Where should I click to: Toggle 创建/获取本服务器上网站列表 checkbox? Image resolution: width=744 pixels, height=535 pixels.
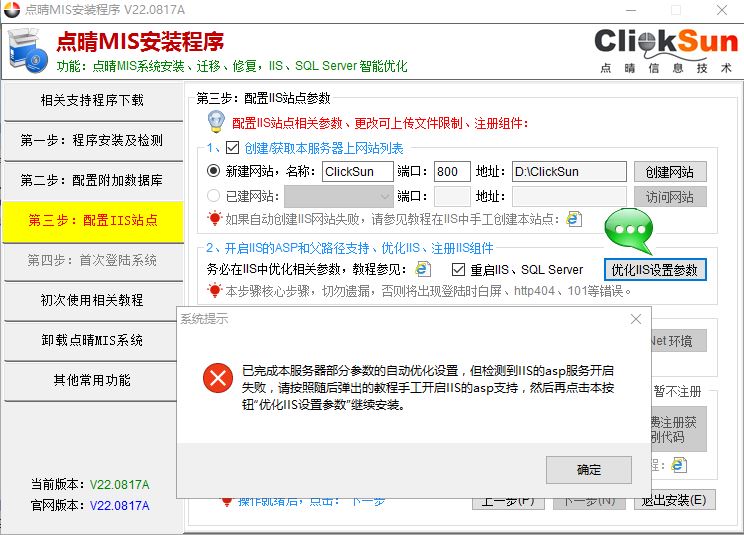pos(233,147)
